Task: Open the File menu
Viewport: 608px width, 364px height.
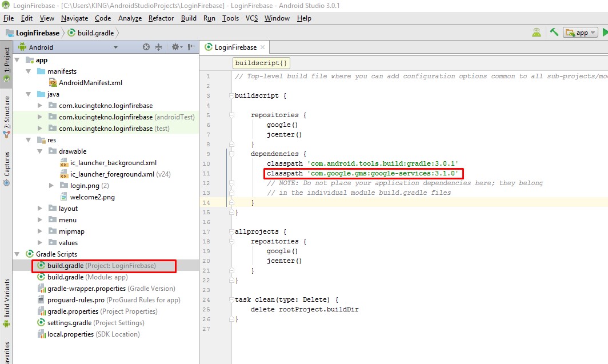Action: [9, 18]
